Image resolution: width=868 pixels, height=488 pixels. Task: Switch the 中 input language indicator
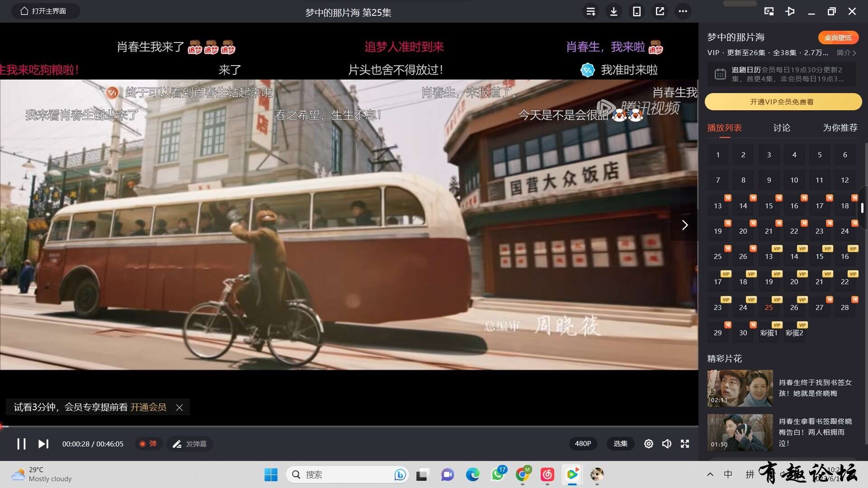tap(728, 474)
